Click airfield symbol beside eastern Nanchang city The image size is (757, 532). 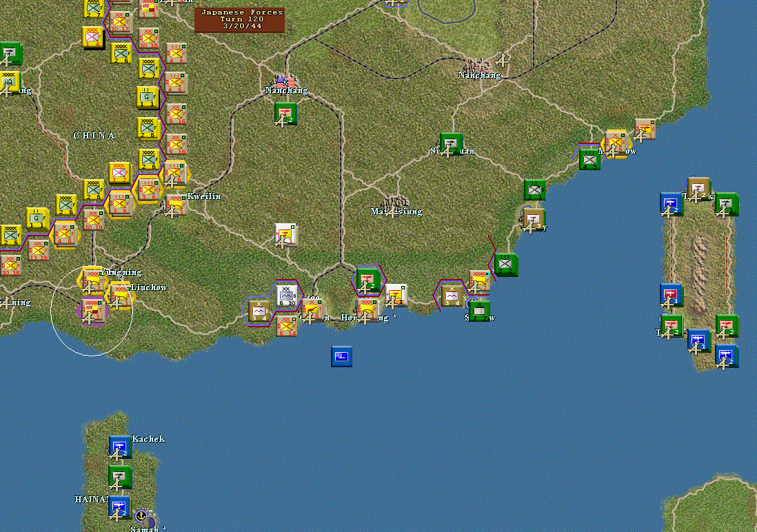[x=502, y=61]
